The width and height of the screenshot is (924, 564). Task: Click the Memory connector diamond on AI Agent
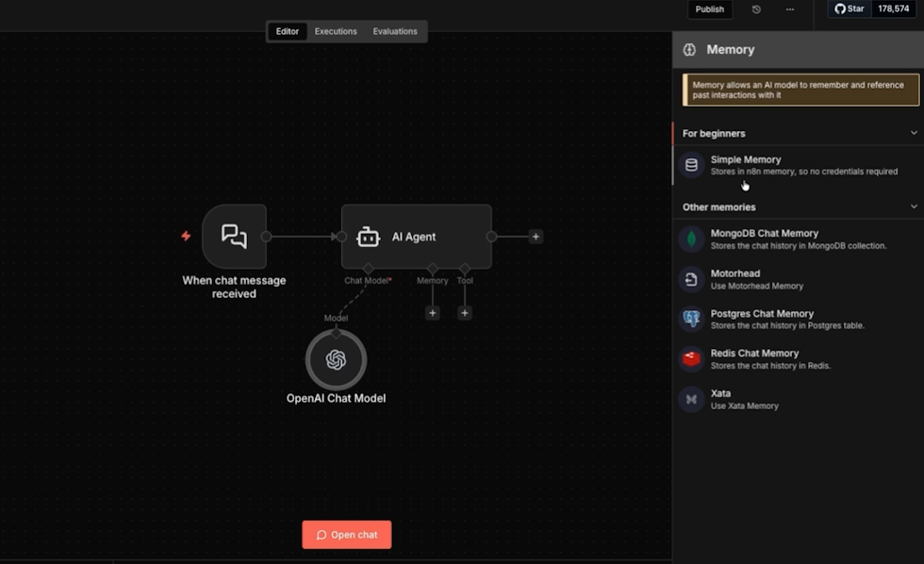pos(433,269)
